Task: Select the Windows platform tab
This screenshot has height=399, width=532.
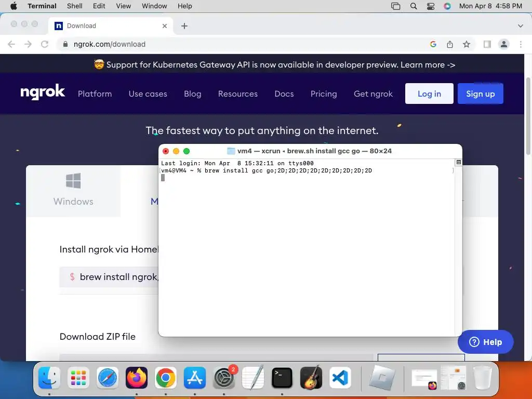Action: pyautogui.click(x=73, y=191)
